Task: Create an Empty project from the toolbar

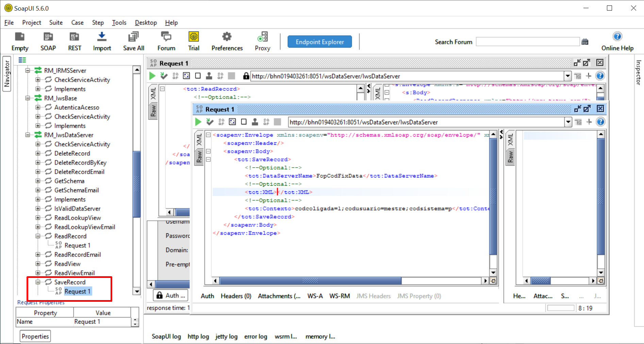Action: click(x=20, y=41)
